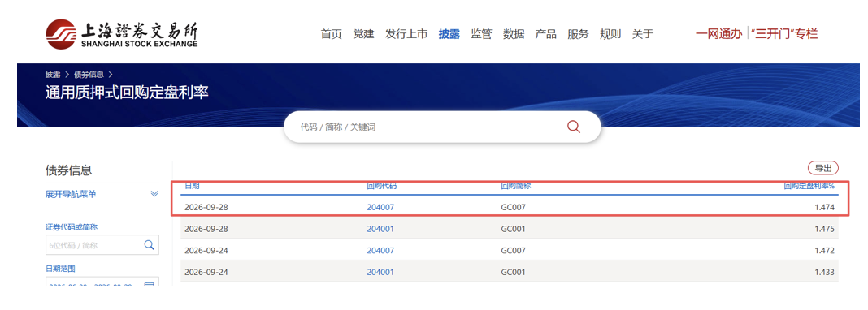868x310 pixels.
Task: Click the 回购代码 column header
Action: [x=381, y=186]
